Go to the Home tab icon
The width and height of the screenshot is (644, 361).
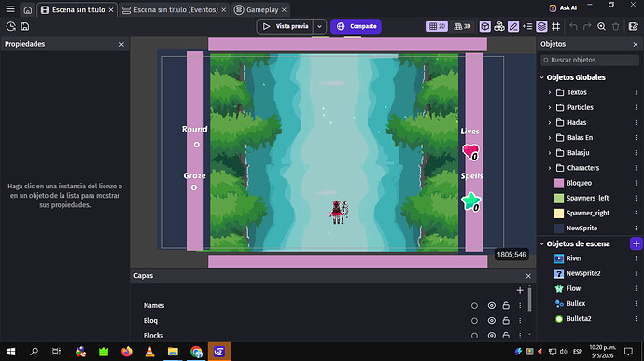[27, 10]
